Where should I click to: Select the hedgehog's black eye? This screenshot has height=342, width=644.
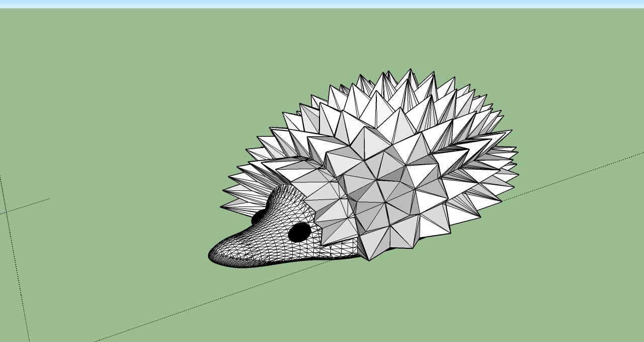click(x=300, y=233)
